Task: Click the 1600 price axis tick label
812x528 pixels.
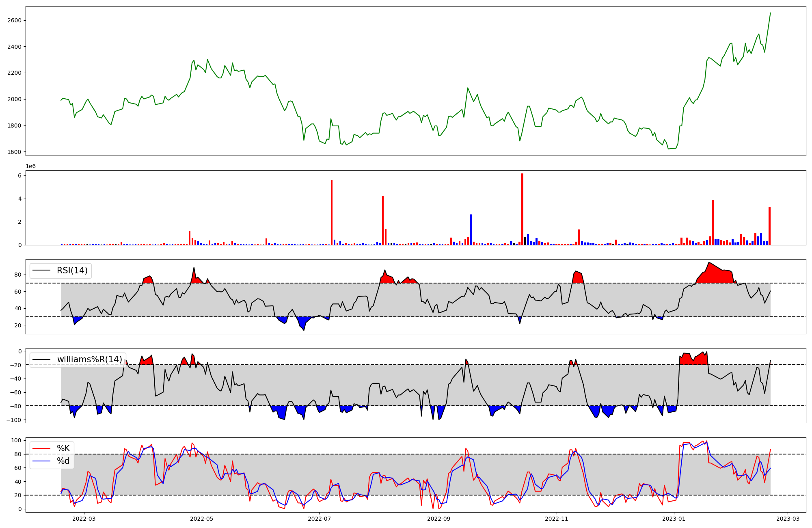Action: pyautogui.click(x=14, y=152)
